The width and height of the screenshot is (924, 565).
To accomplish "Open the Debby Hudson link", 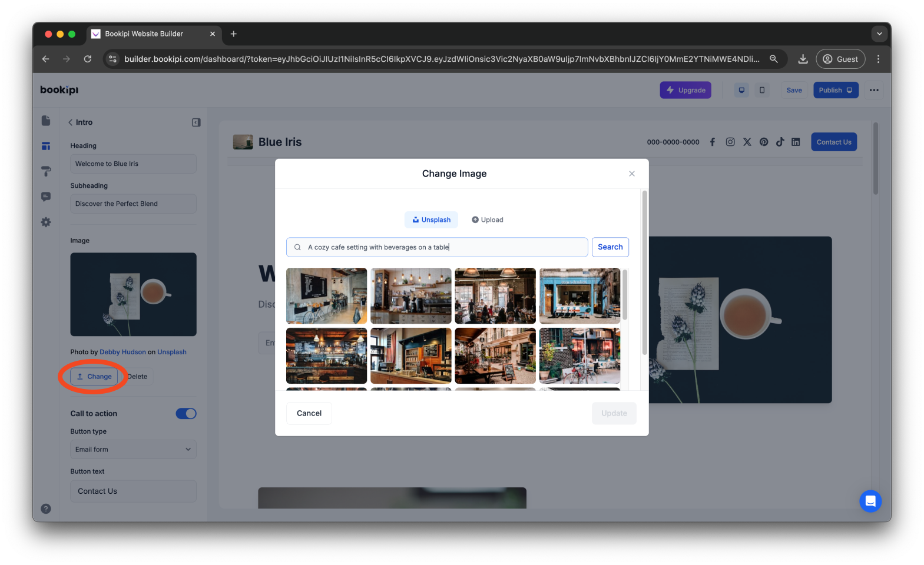I will pos(122,352).
